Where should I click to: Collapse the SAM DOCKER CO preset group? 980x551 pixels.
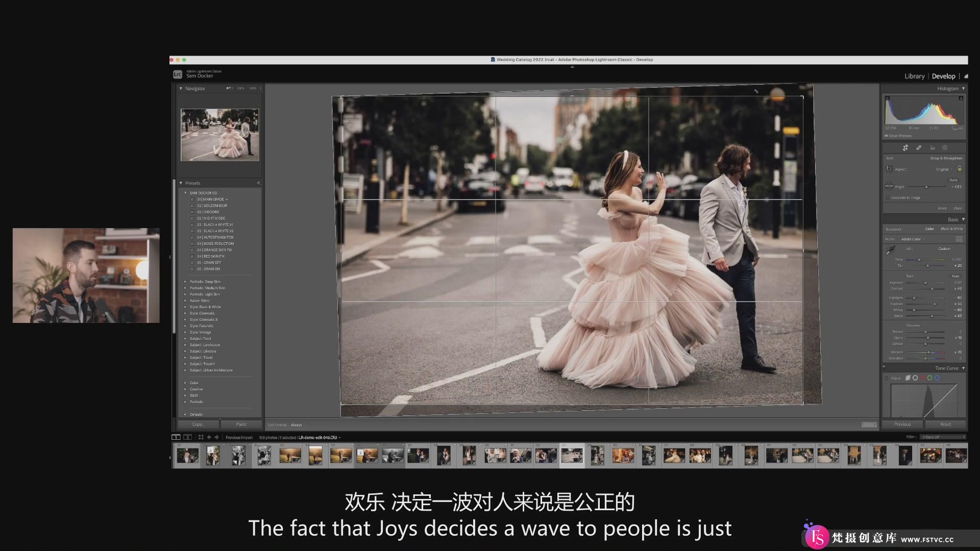(185, 193)
